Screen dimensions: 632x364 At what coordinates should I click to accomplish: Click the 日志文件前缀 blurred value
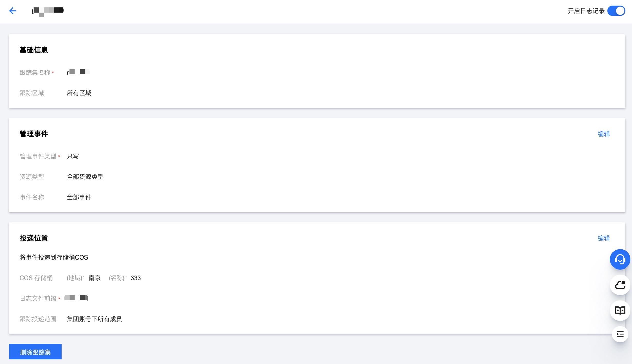point(76,298)
